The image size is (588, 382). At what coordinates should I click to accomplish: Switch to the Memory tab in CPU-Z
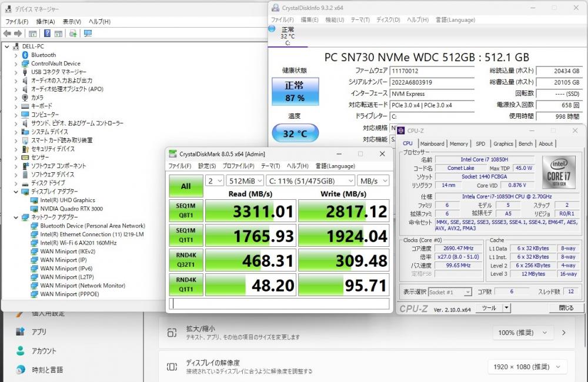(x=459, y=143)
